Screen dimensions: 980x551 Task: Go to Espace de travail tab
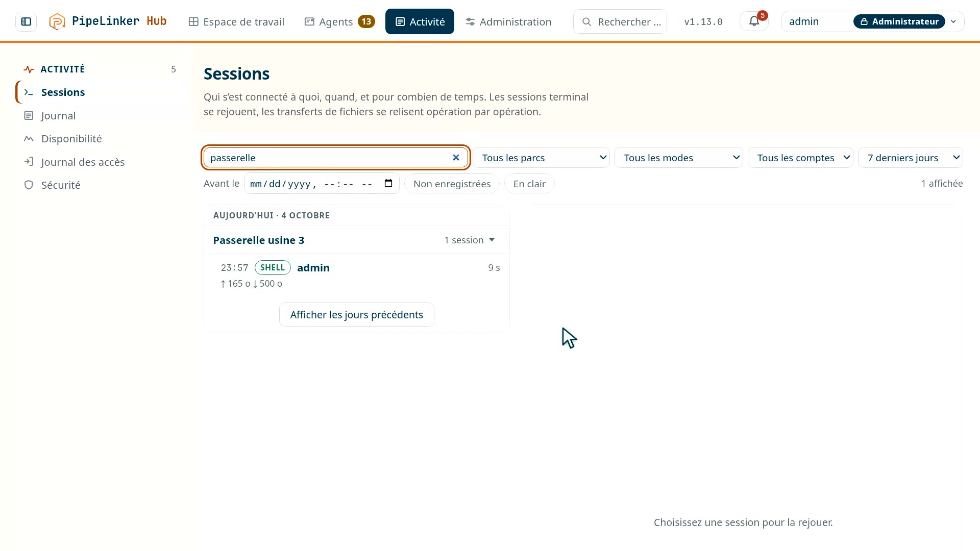pyautogui.click(x=236, y=21)
